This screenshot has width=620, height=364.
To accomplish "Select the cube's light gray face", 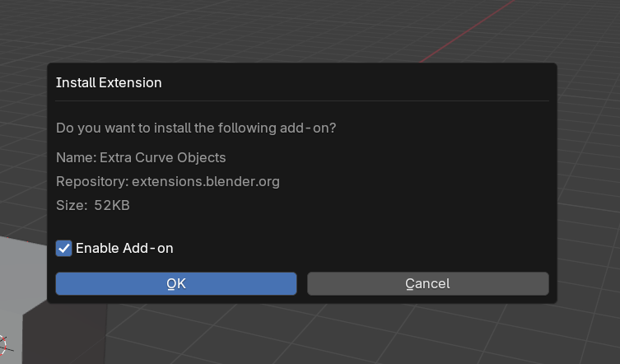I will [21, 272].
